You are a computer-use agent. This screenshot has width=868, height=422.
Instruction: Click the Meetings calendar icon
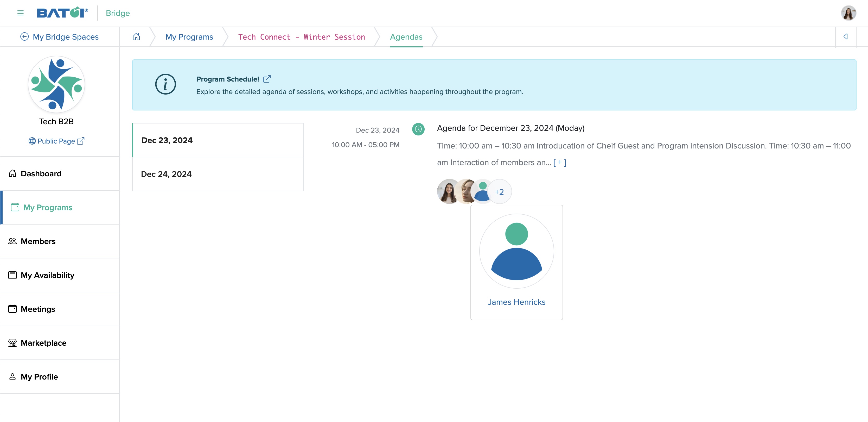click(x=12, y=309)
